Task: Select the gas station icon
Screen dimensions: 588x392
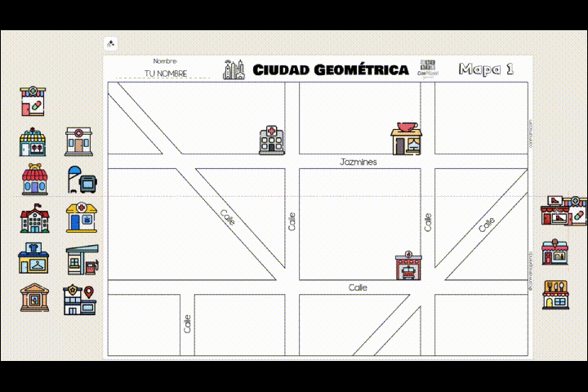Action: [x=82, y=260]
